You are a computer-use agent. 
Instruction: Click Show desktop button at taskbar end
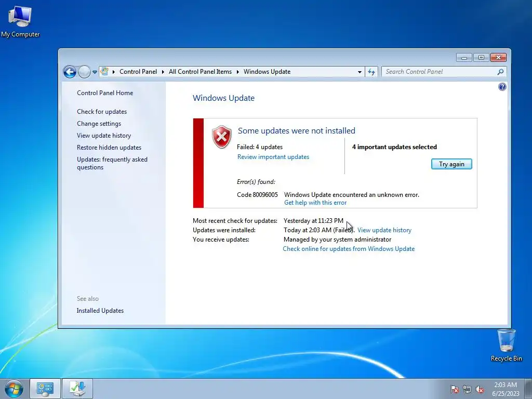coord(528,389)
